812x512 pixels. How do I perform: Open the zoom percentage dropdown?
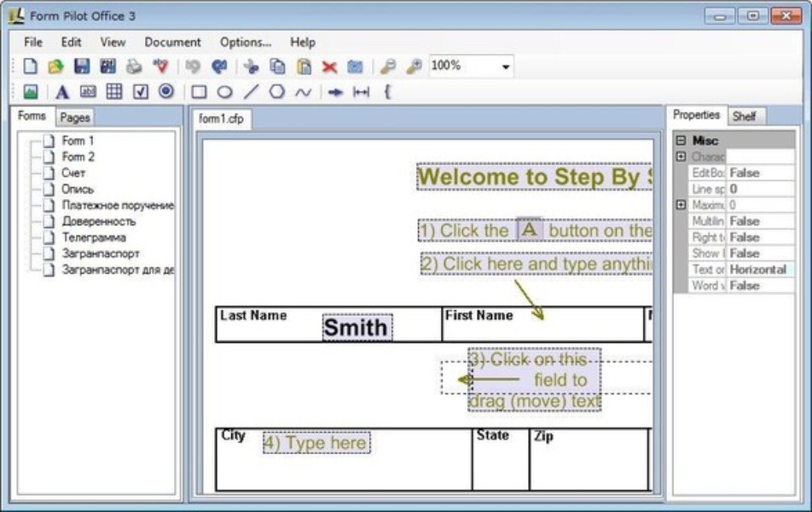(506, 66)
